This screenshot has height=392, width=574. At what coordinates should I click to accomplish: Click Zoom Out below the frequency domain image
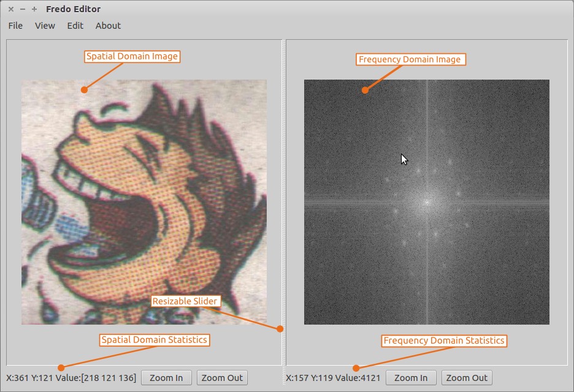point(467,377)
